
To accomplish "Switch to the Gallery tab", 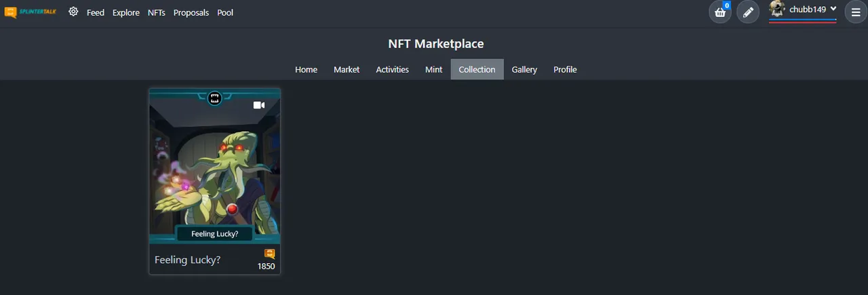I will (x=524, y=69).
